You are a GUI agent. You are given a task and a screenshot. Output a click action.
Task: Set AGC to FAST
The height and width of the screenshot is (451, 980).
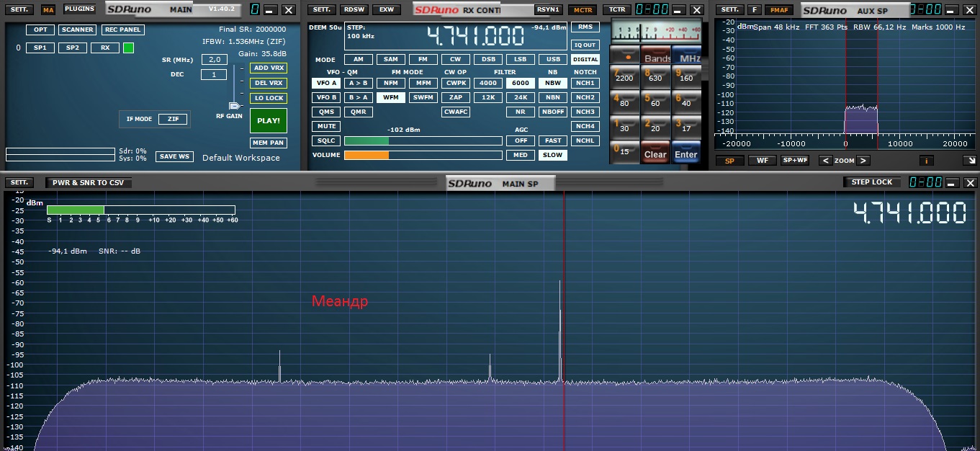553,140
